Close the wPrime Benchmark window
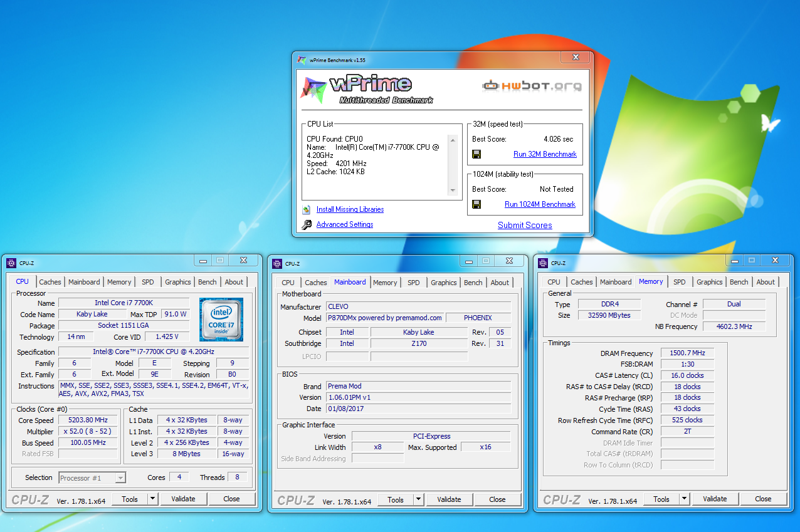Viewport: 800px width, 532px height. click(576, 58)
